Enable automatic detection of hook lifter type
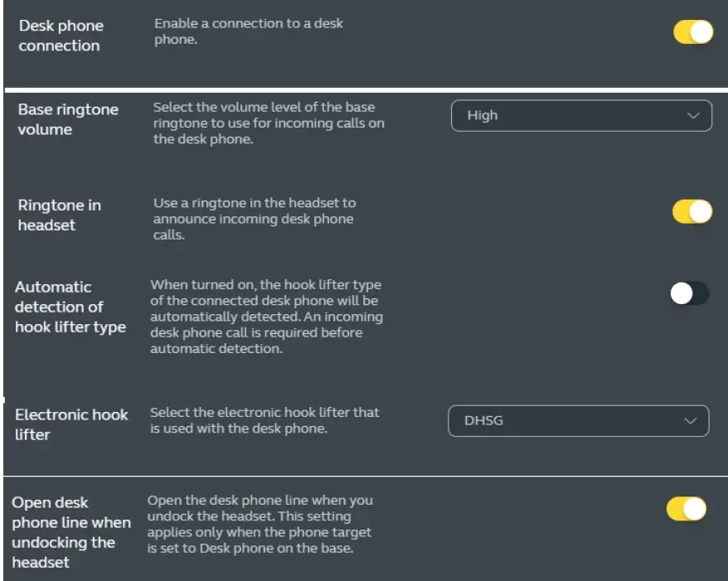Image resolution: width=728 pixels, height=581 pixels. 689,293
